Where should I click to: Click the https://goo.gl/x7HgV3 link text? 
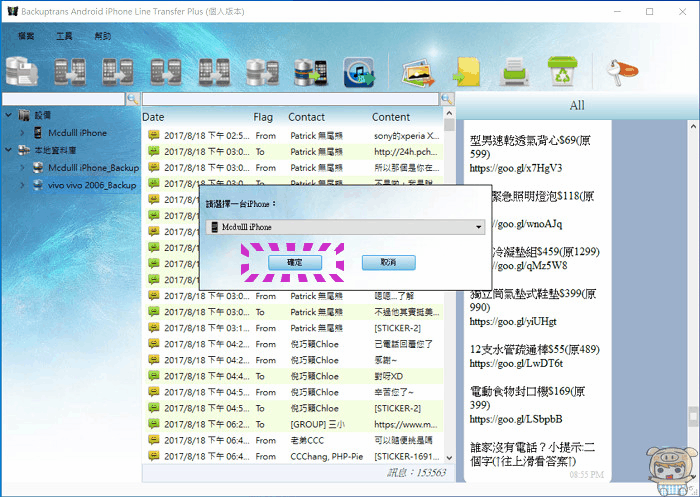click(x=516, y=168)
